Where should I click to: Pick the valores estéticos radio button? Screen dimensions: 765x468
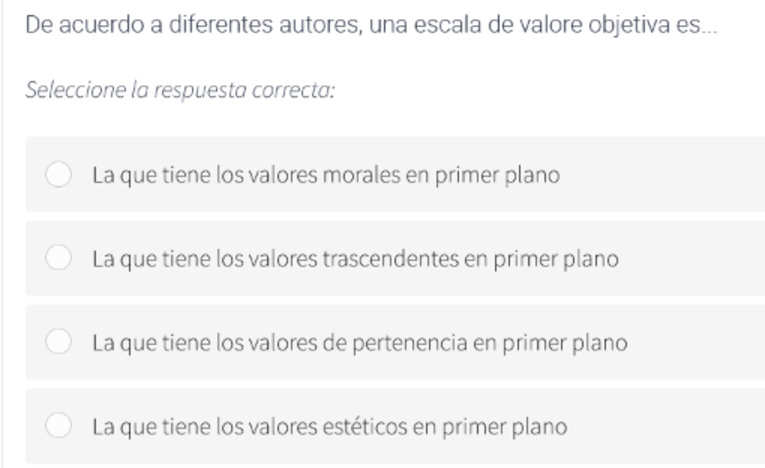[59, 425]
